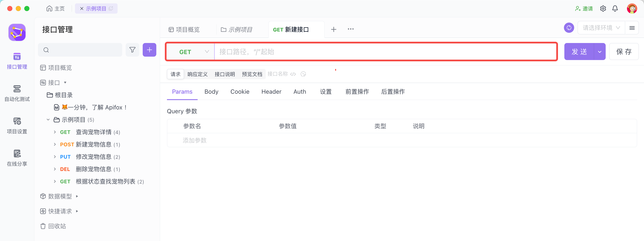Open 项目设置 sidebar section
Image resolution: width=644 pixels, height=241 pixels.
click(x=17, y=126)
